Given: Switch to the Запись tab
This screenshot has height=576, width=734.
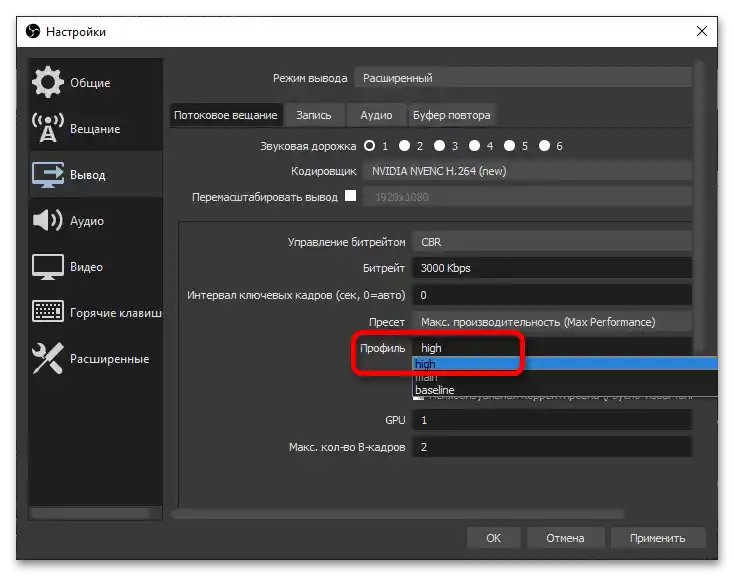Looking at the screenshot, I should 314,115.
